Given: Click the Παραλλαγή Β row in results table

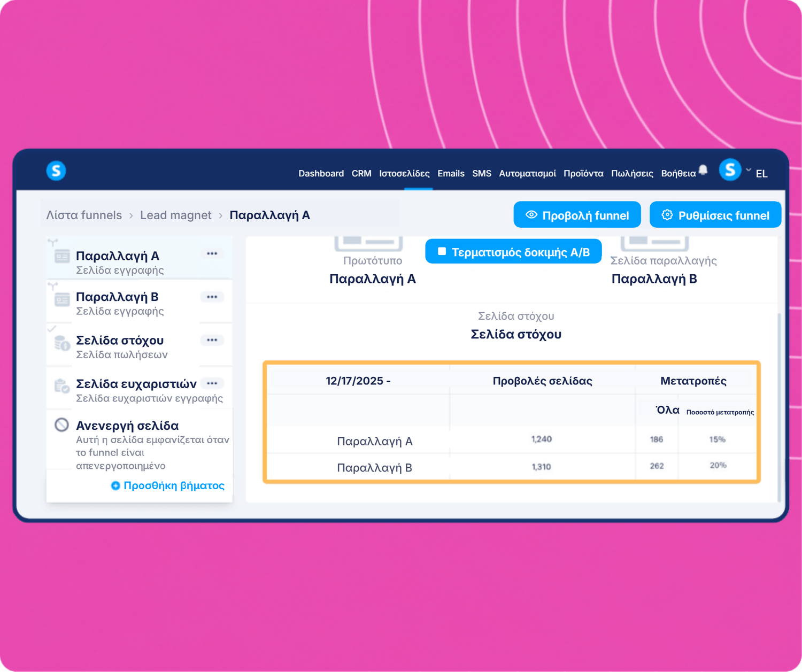Looking at the screenshot, I should (x=512, y=467).
